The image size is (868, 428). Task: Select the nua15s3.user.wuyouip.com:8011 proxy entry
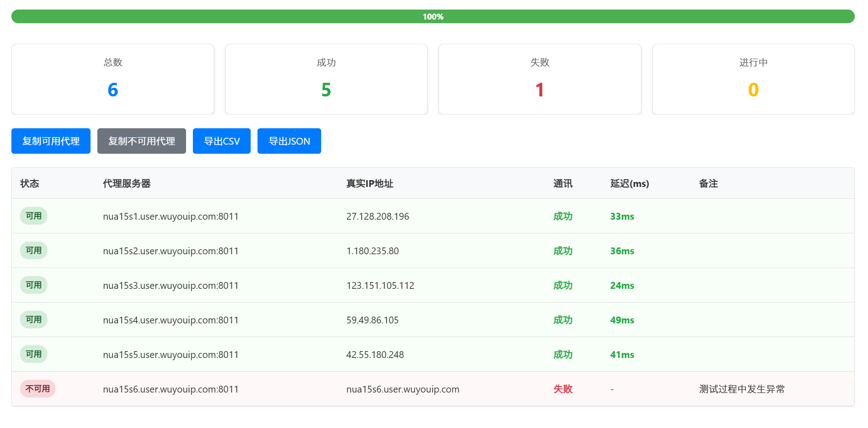point(171,286)
